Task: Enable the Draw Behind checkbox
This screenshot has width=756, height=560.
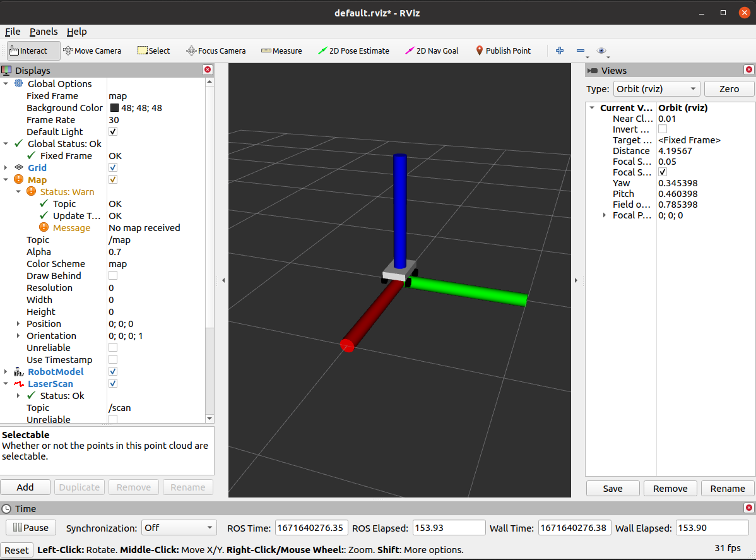Action: [x=114, y=275]
